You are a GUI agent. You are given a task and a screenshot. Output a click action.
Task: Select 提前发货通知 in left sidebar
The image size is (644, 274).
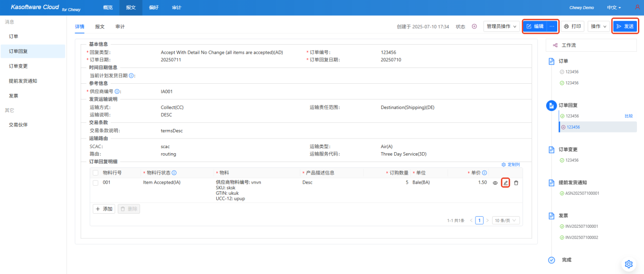point(23,81)
